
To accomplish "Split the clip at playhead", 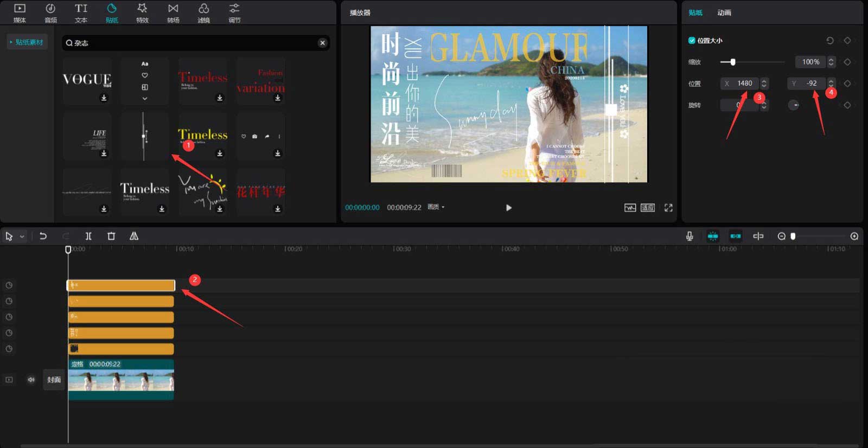I will [88, 236].
